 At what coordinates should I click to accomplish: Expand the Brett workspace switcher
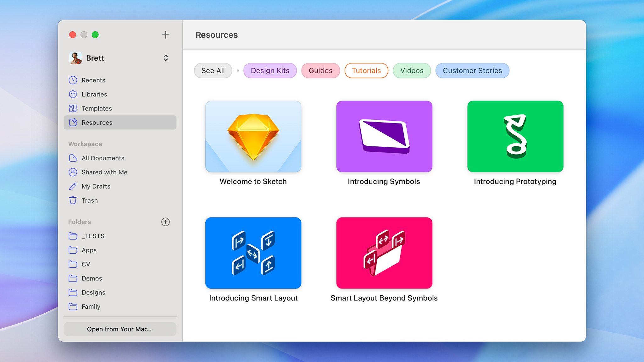click(165, 58)
